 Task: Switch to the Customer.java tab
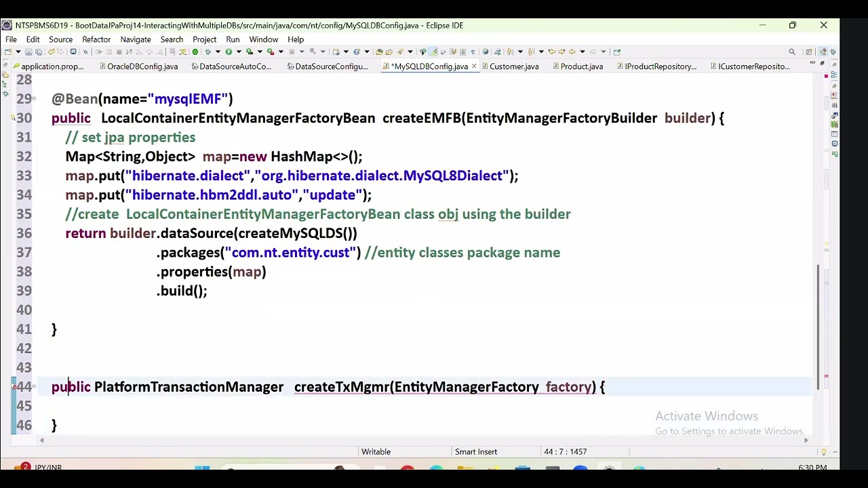(x=509, y=66)
